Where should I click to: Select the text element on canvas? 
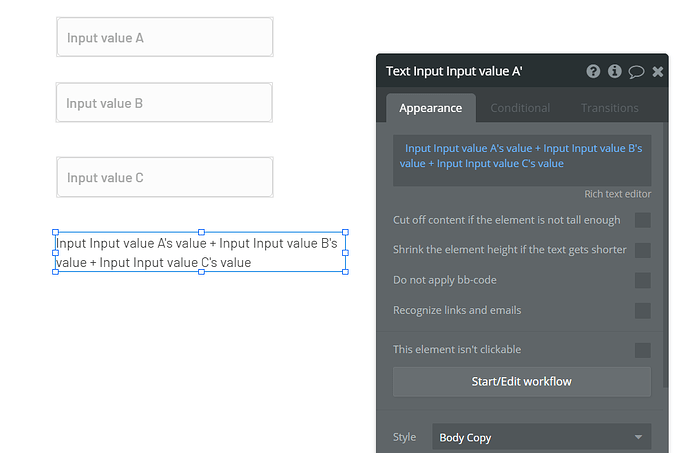pos(200,253)
